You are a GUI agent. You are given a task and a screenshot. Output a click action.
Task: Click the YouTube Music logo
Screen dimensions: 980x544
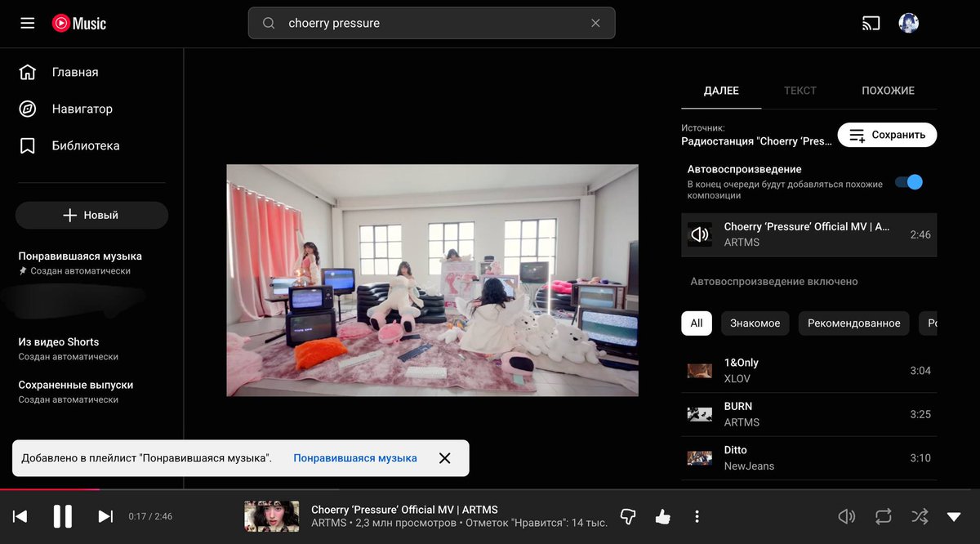79,24
